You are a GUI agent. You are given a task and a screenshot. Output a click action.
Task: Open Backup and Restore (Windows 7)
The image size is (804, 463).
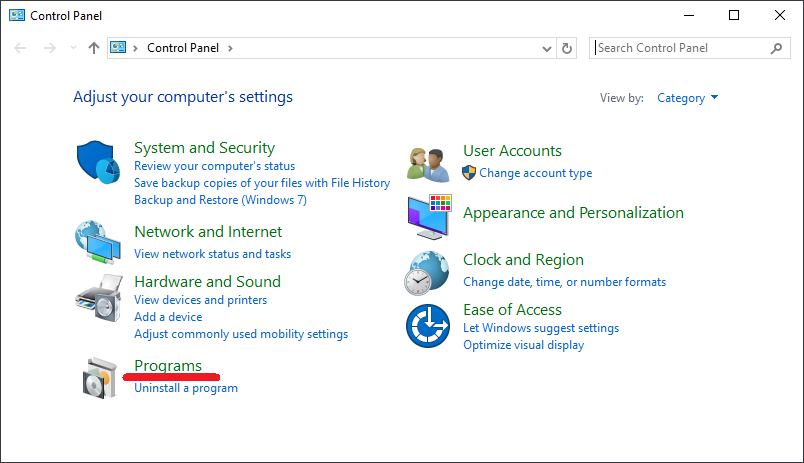[x=220, y=200]
